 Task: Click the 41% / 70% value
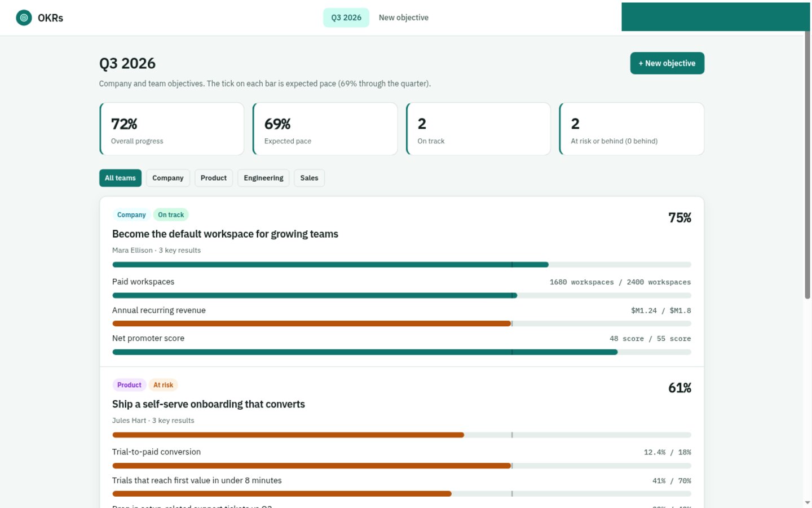tap(672, 481)
